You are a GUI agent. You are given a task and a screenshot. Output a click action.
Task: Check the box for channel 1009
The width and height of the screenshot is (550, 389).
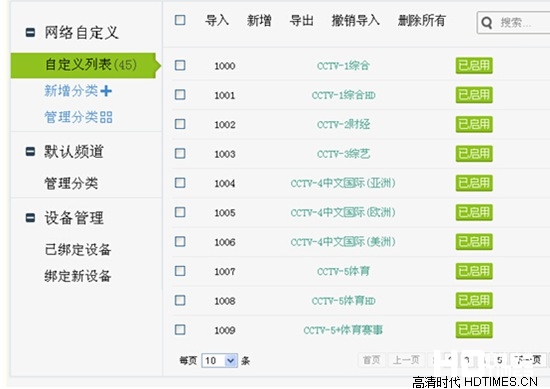(180, 330)
